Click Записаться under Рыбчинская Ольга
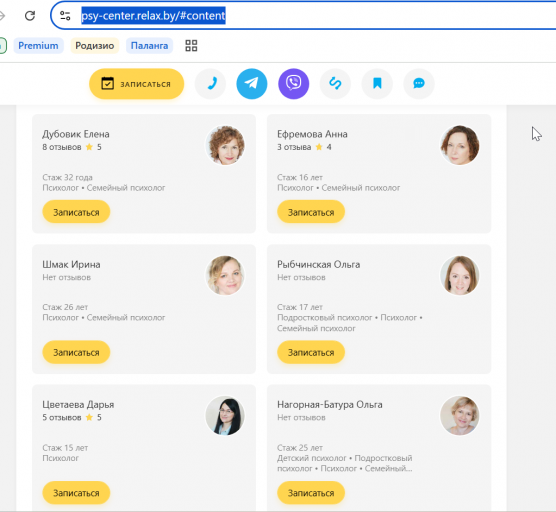Screen dimensions: 556x512 pos(311,352)
